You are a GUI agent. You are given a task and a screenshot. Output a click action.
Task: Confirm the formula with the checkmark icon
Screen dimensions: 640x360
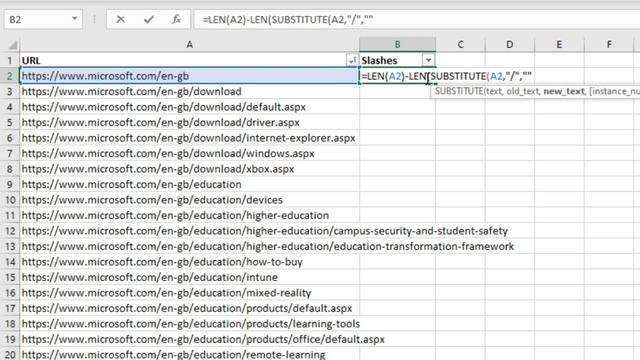[149, 19]
